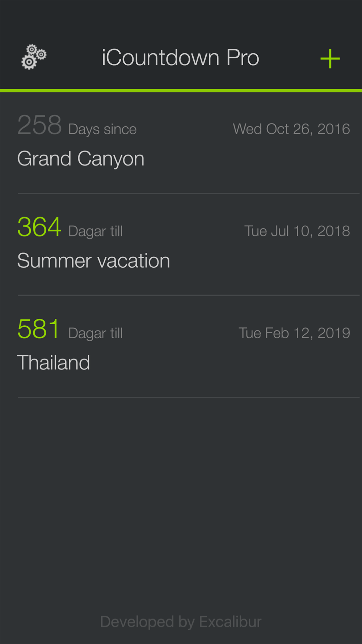Click the green header divider bar

(x=181, y=91)
